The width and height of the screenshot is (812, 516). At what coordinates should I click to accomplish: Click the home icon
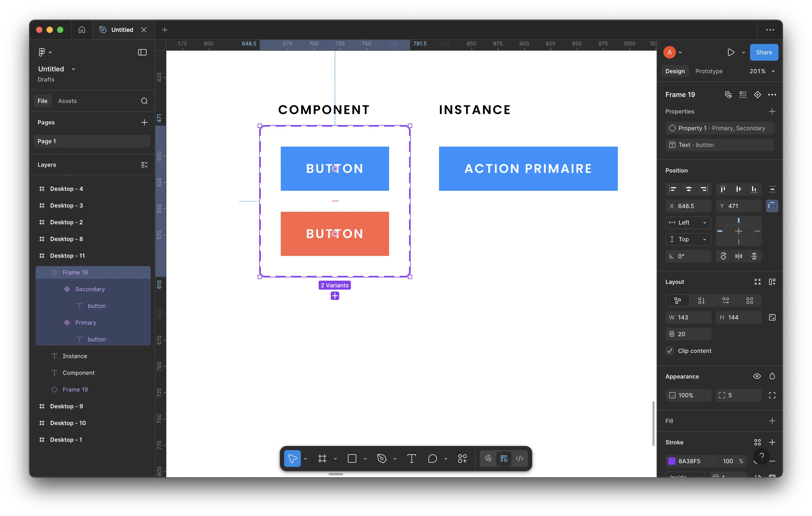pos(82,30)
